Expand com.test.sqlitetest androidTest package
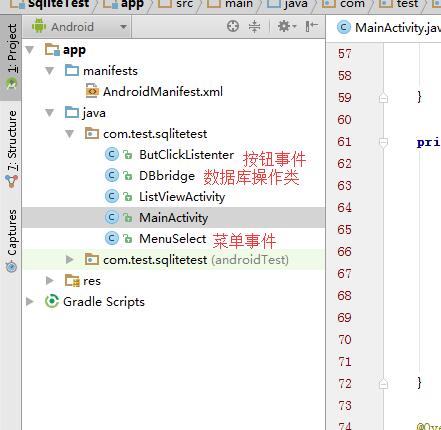 point(70,259)
